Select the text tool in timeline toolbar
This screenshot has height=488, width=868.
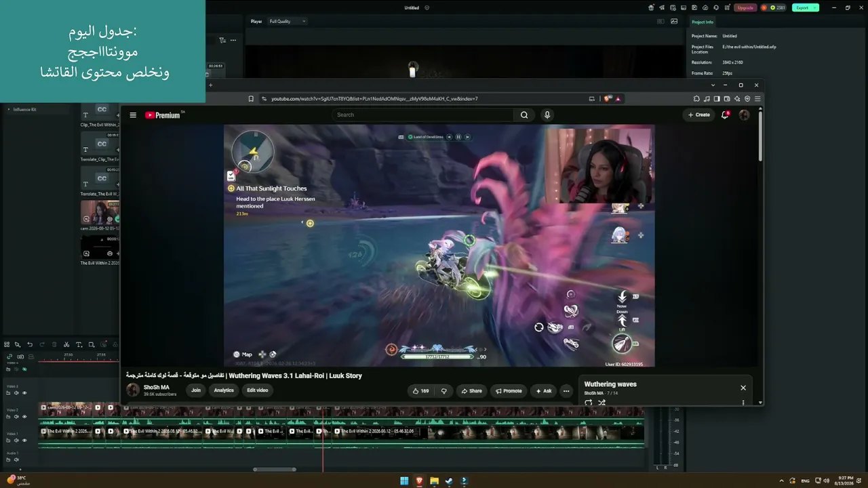pos(79,344)
